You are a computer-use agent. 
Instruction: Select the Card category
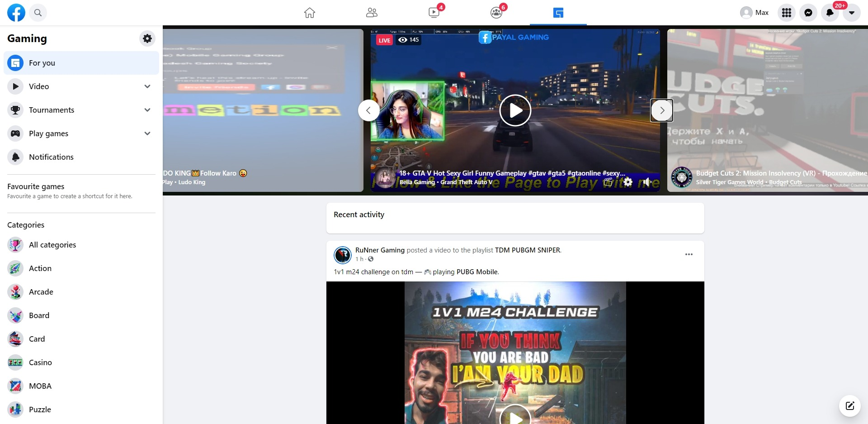click(81, 339)
